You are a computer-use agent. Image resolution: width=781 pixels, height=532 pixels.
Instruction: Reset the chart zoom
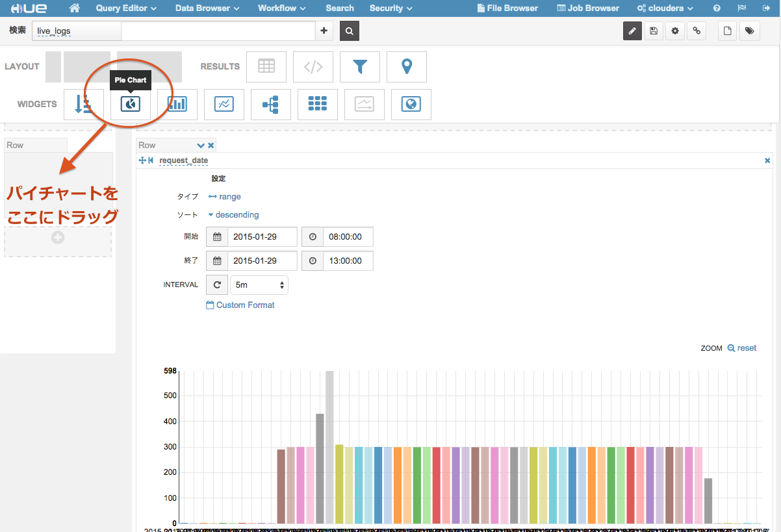(x=742, y=348)
